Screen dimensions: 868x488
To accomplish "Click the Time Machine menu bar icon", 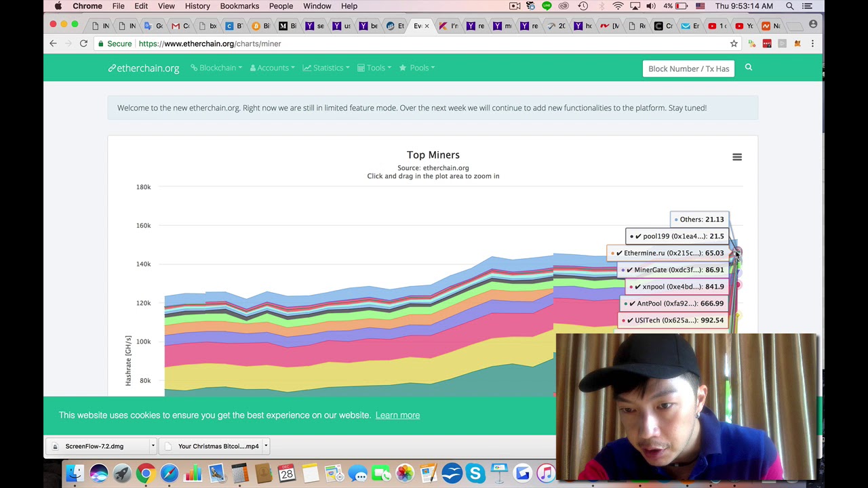I will click(x=583, y=6).
